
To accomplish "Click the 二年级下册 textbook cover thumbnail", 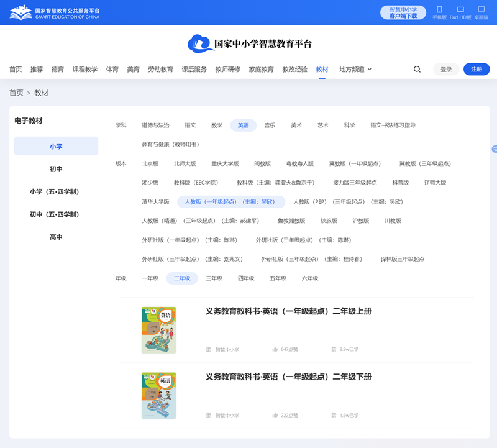I will [160, 395].
